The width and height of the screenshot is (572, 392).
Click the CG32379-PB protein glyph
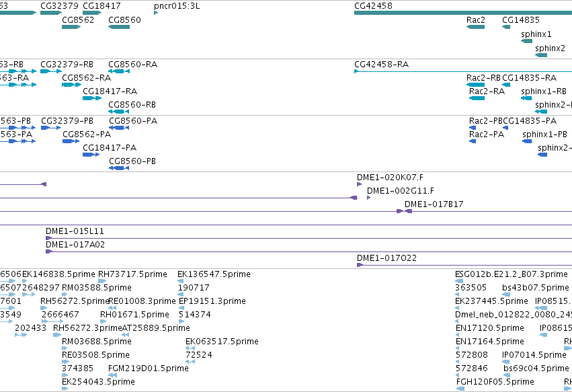[50, 128]
